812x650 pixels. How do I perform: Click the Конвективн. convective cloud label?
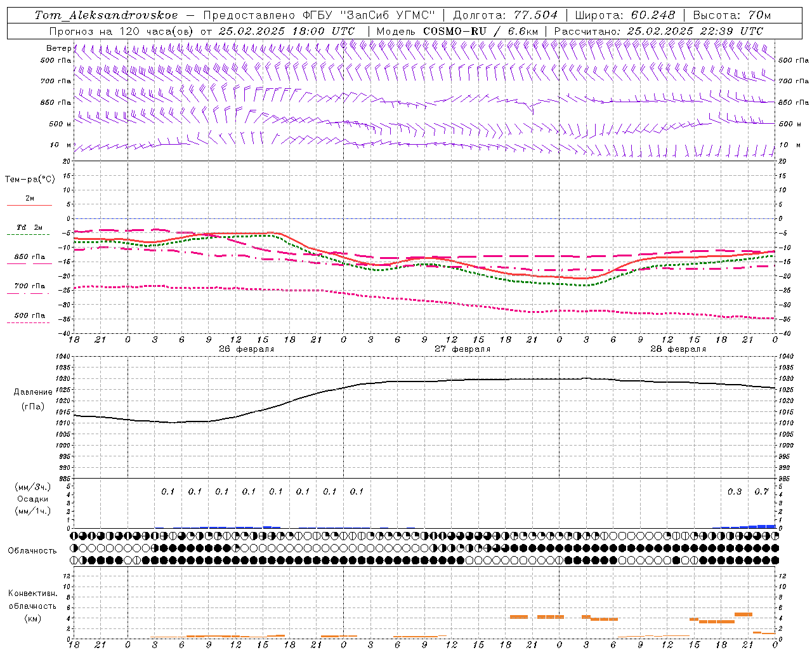tap(32, 594)
